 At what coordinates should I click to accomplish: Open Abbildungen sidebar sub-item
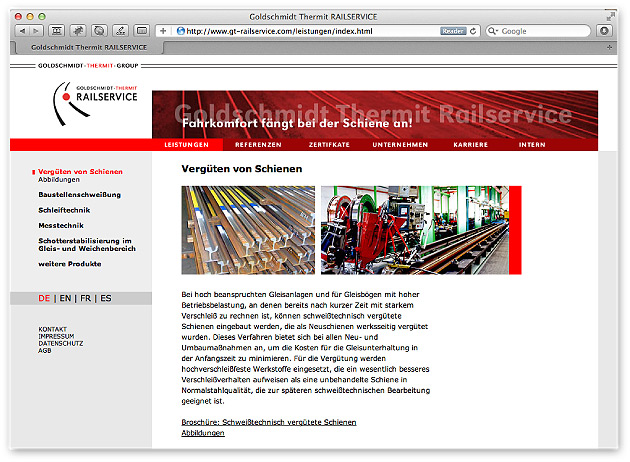pos(59,180)
